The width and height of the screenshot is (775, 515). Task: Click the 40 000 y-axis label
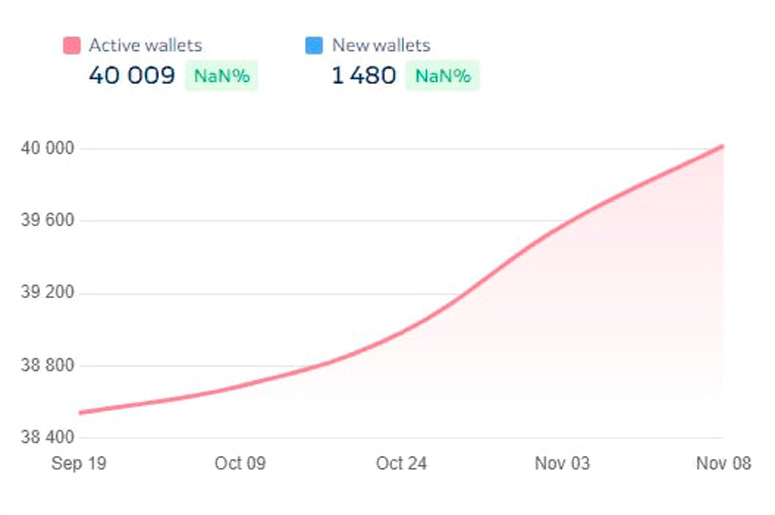48,149
